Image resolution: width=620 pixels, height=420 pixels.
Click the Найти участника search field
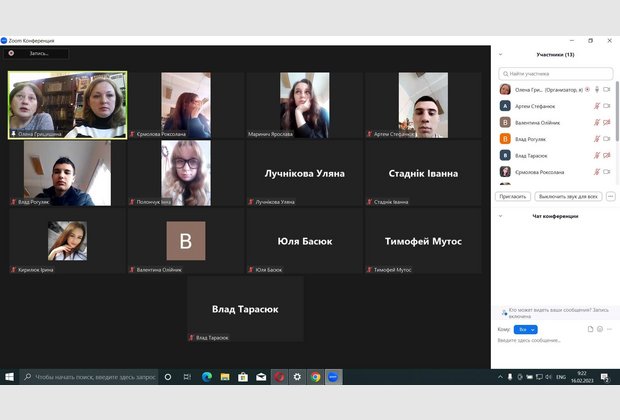(x=556, y=73)
